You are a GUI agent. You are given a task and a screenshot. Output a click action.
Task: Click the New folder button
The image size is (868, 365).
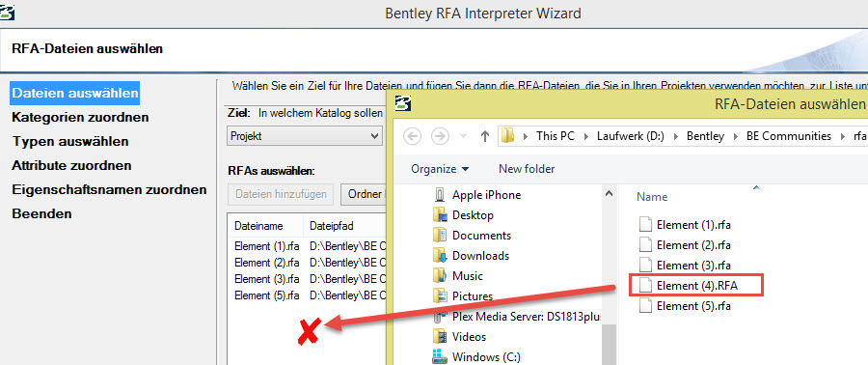pyautogui.click(x=527, y=168)
